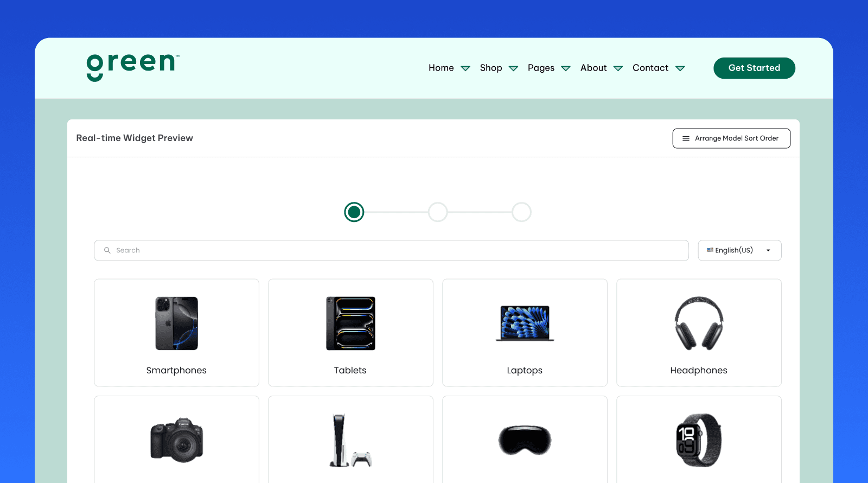Click the green logo
The width and height of the screenshot is (868, 483).
coord(133,67)
